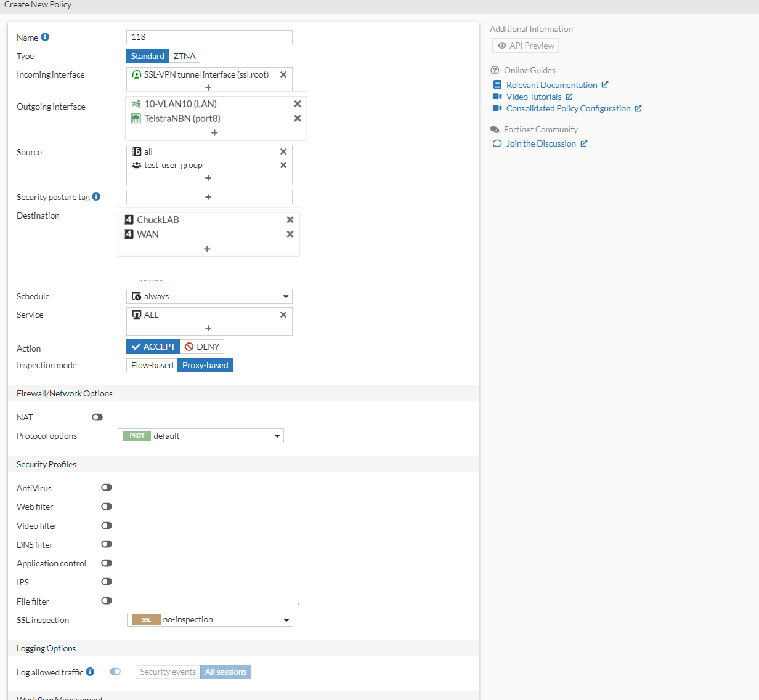
Task: Enable NAT
Action: (97, 417)
